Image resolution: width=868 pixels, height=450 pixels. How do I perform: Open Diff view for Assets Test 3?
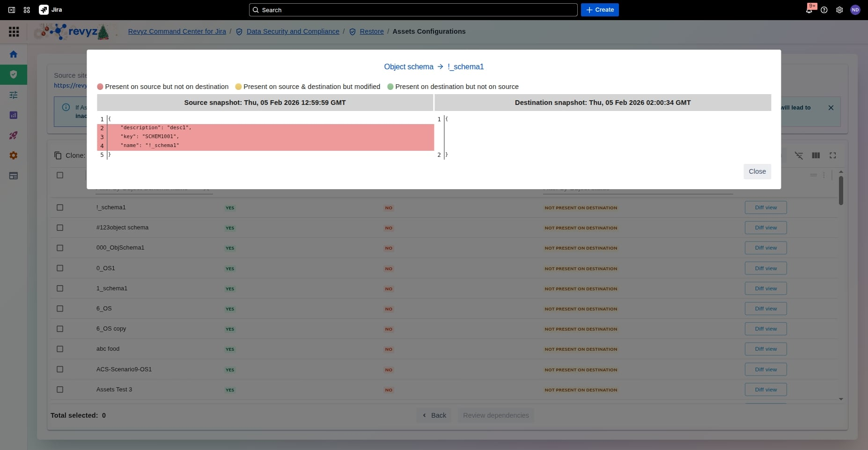pyautogui.click(x=765, y=390)
